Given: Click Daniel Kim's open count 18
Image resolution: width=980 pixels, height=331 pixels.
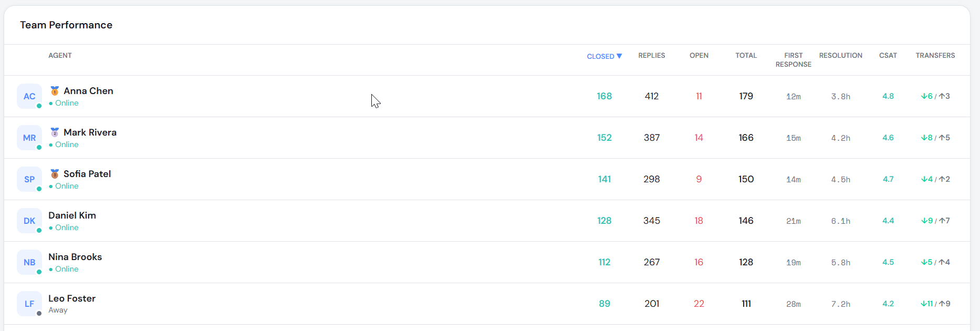Looking at the screenshot, I should (x=699, y=221).
